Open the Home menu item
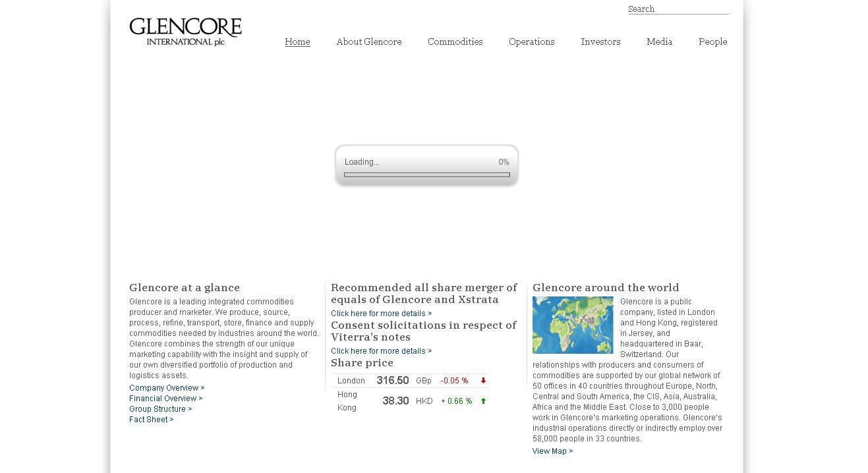Viewport: 868px width, 473px height. (x=297, y=42)
